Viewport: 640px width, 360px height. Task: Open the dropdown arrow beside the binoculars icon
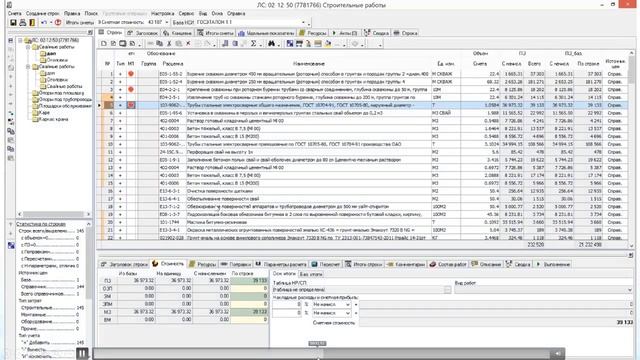[x=278, y=44]
